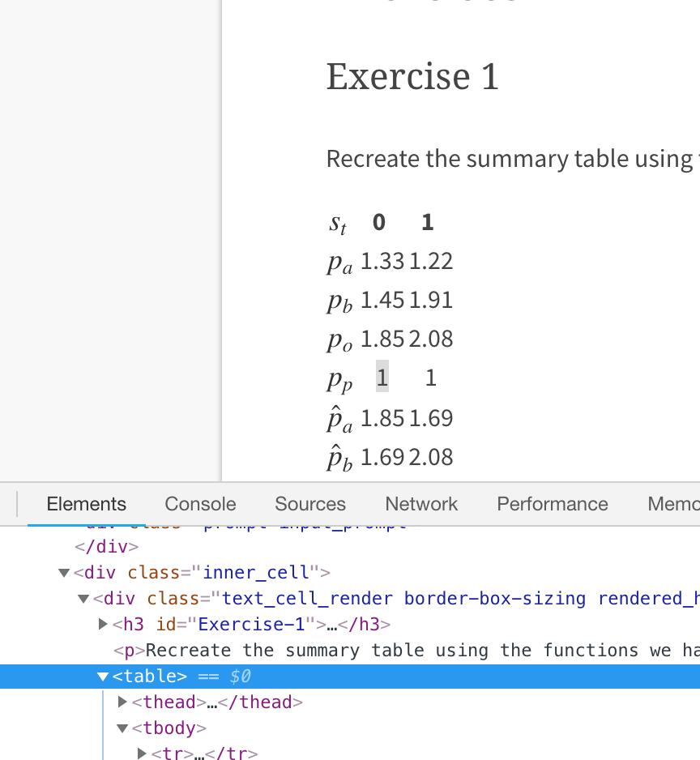Collapse the text_cell_render div node

click(83, 598)
